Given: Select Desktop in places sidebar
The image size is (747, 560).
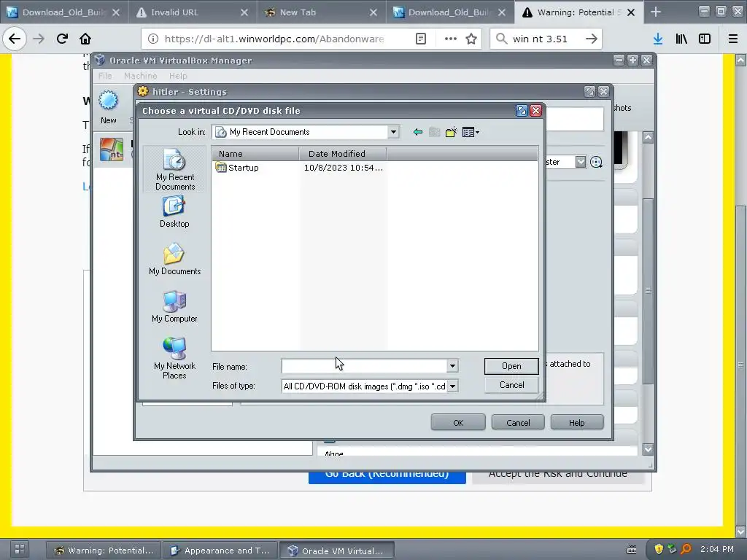Looking at the screenshot, I should point(174,212).
